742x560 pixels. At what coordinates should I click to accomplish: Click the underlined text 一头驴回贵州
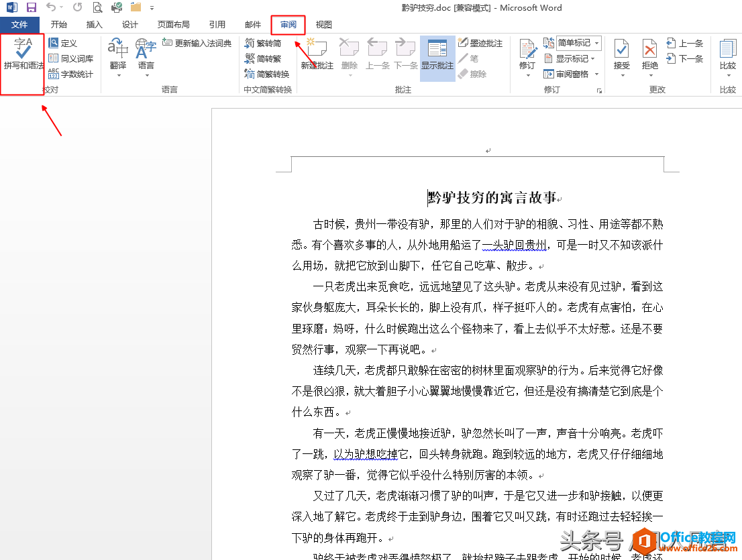click(515, 245)
